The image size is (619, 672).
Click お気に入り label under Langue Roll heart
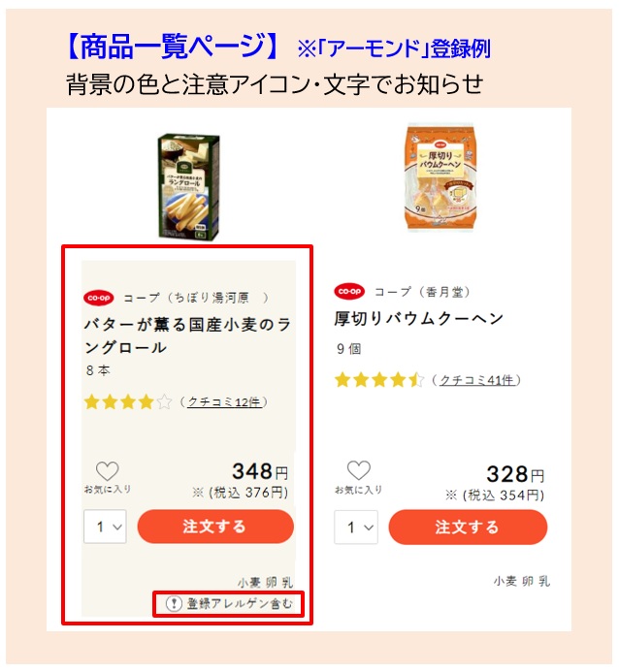click(107, 489)
